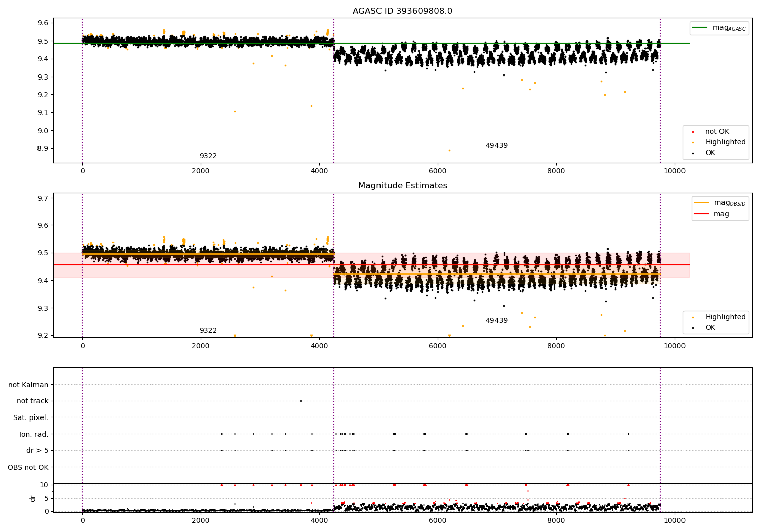The image size is (760, 532).
Task: Click the '0' x-tick under Magnitude Estimates plot
Action: (82, 346)
